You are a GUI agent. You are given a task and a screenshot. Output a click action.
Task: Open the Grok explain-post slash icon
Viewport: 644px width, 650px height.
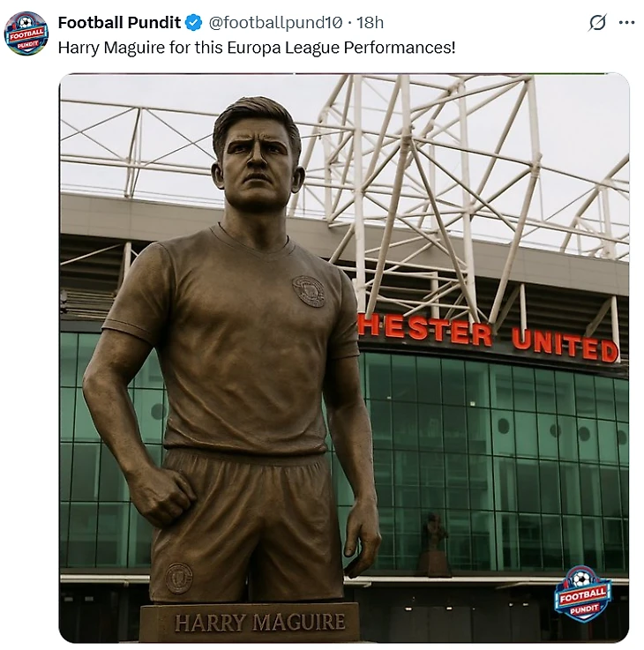click(597, 22)
